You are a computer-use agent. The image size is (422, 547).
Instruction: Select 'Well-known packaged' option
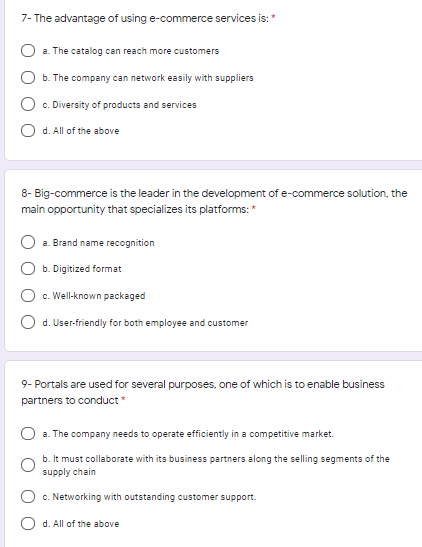pos(28,295)
